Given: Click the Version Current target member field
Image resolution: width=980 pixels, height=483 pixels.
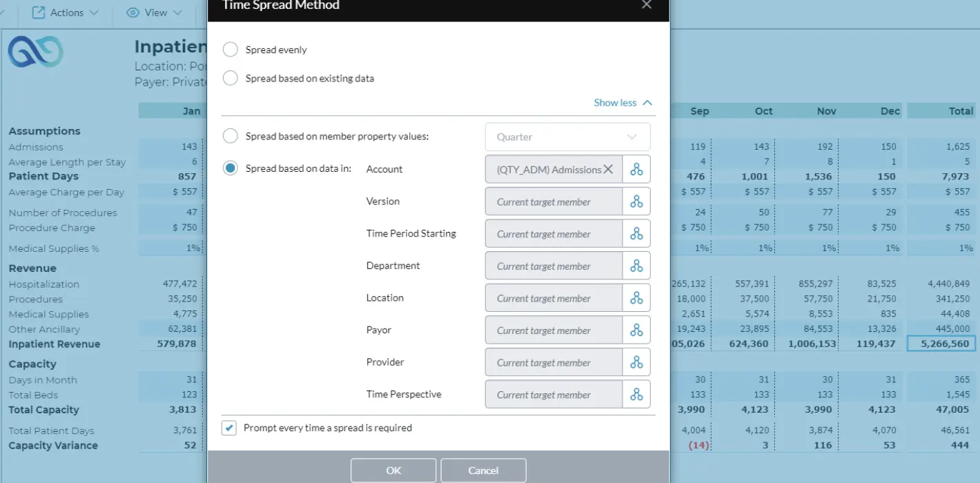Looking at the screenshot, I should tap(554, 201).
